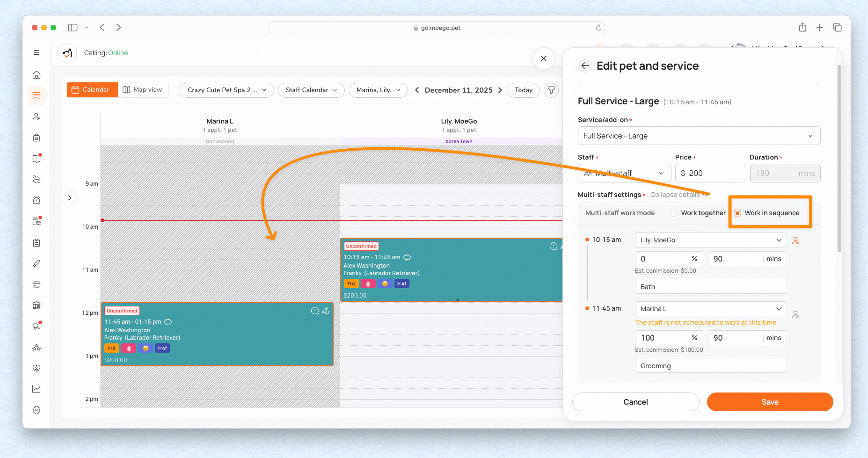Click the Marina L column header
Screen dimensions: 868x458
(x=220, y=125)
